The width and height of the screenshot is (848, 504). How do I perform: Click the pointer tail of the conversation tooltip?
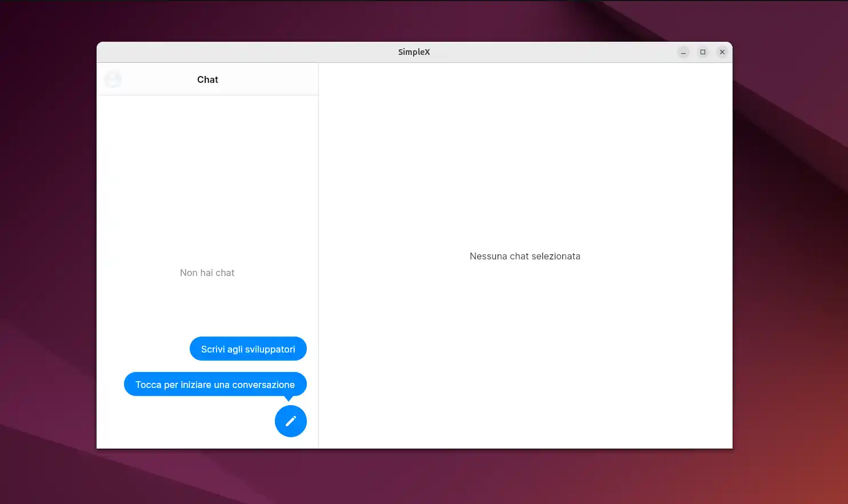[289, 398]
